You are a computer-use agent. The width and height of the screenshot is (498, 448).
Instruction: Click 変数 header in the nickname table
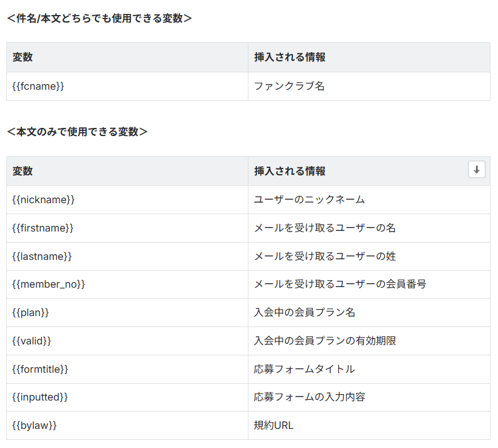pos(127,171)
